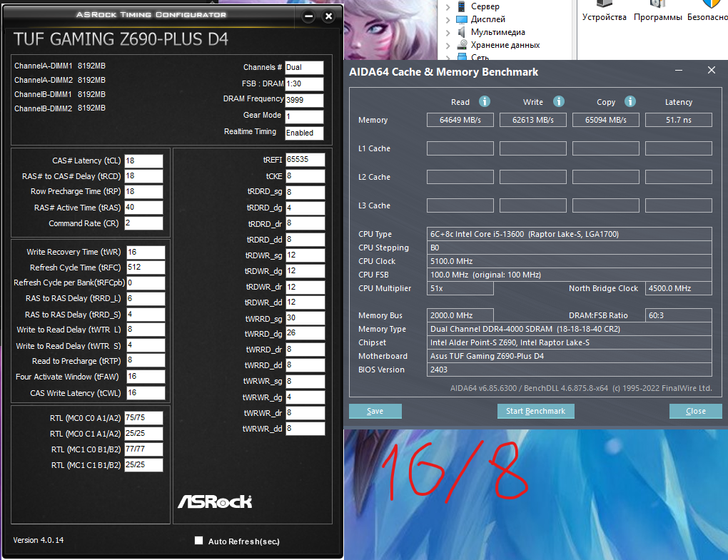Click the DRAM Frequency field
This screenshot has height=560, width=728.
click(x=304, y=100)
